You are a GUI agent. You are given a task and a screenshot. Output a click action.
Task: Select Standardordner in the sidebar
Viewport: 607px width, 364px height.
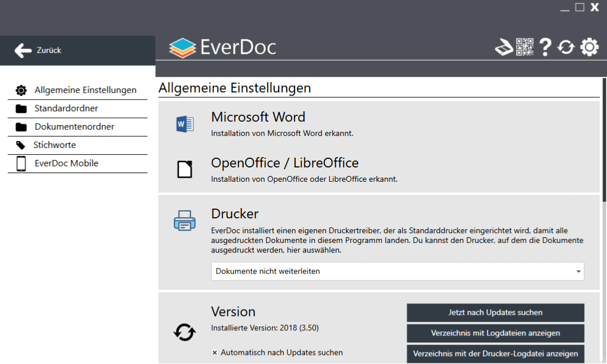coord(66,109)
